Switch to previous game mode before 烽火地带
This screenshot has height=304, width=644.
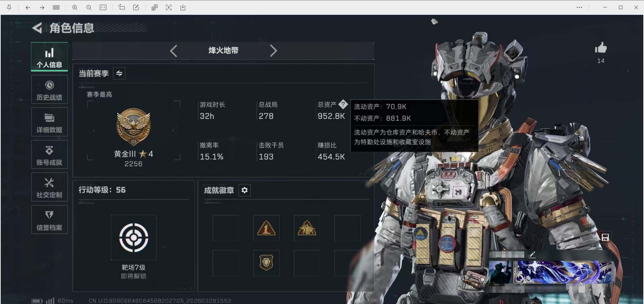173,51
